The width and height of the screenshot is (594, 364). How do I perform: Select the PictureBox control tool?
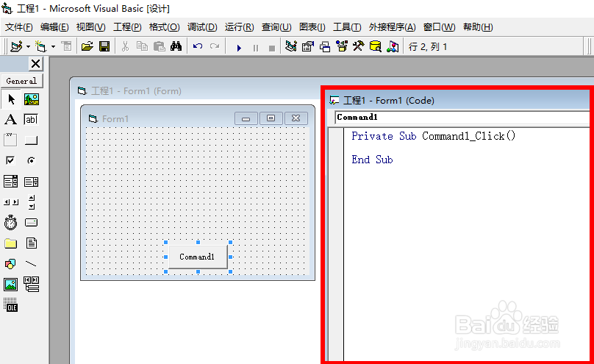[x=32, y=99]
